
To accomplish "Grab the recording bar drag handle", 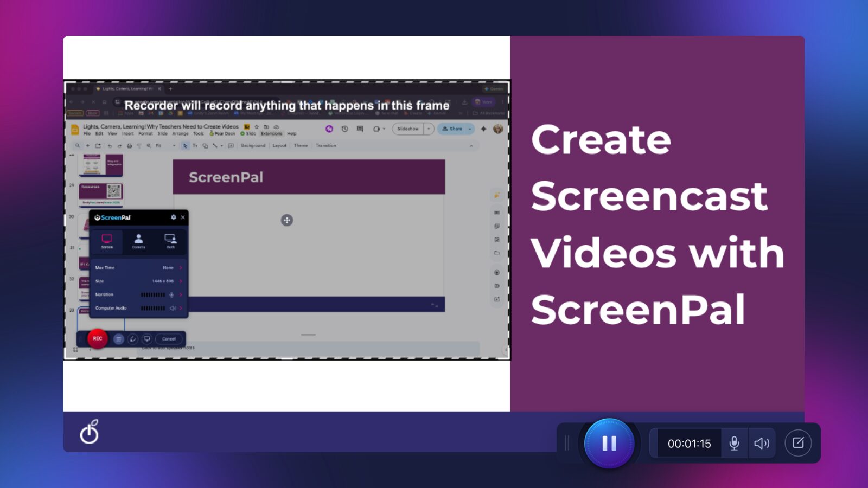I will coord(567,444).
